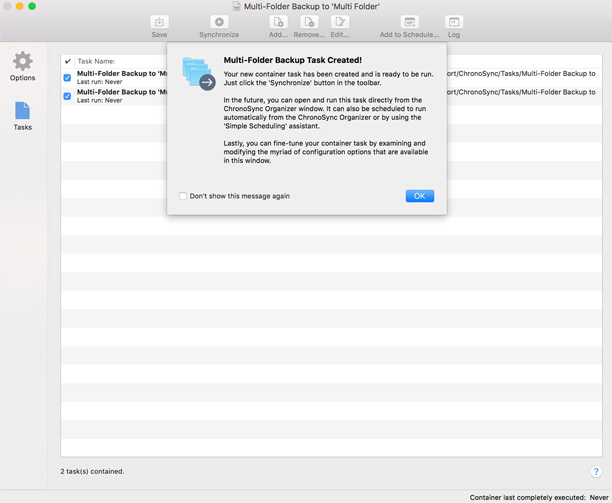Click the document icon in window title
612x503 pixels.
click(x=236, y=6)
